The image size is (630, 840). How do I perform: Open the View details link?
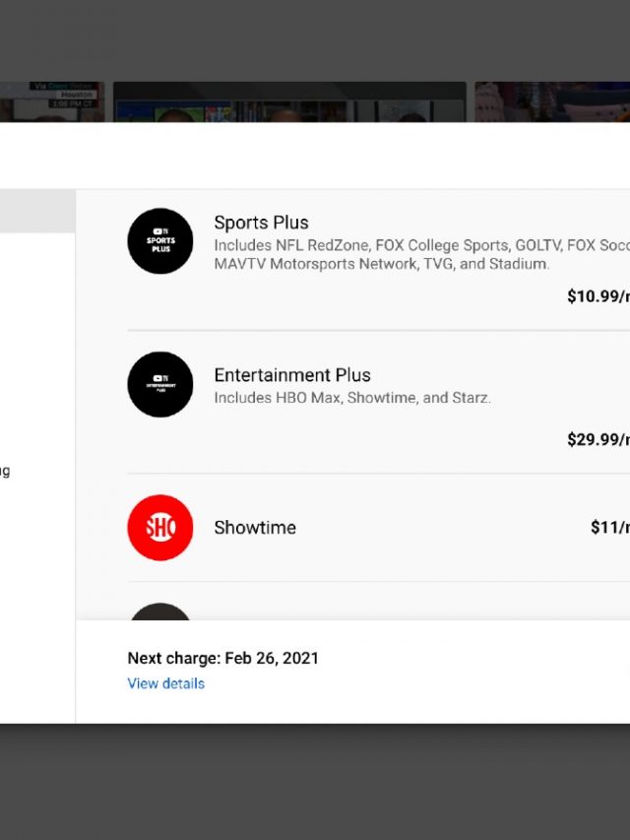[x=165, y=683]
